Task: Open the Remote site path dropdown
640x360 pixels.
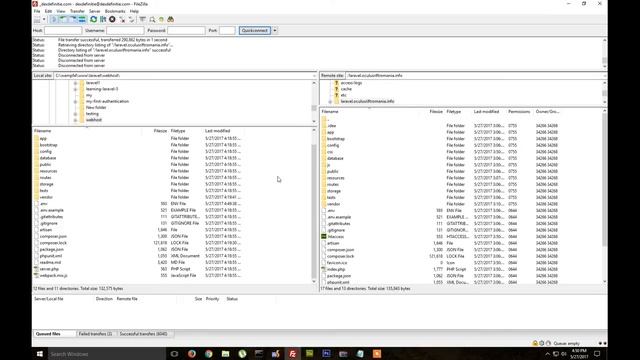Action: click(604, 76)
